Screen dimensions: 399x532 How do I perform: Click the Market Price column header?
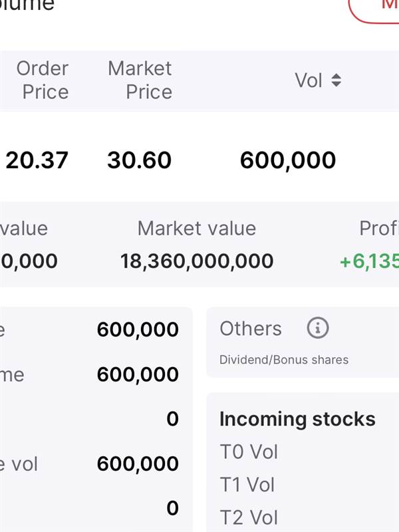(140, 80)
